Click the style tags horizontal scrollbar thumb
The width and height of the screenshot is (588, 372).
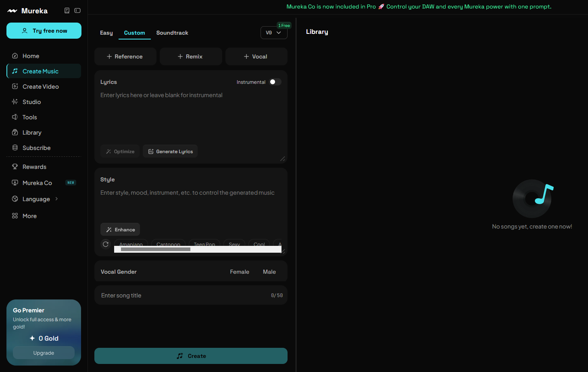[156, 249]
